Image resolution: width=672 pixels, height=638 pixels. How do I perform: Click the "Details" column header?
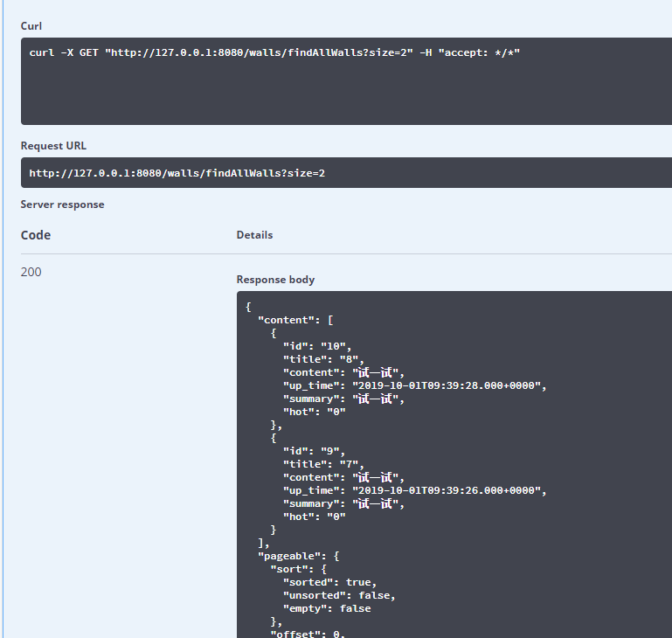tap(254, 235)
